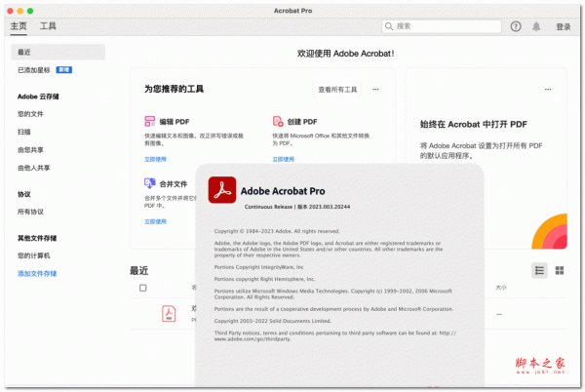The height and width of the screenshot is (392, 585).
Task: Click the magnifying glass search icon
Action: point(389,26)
